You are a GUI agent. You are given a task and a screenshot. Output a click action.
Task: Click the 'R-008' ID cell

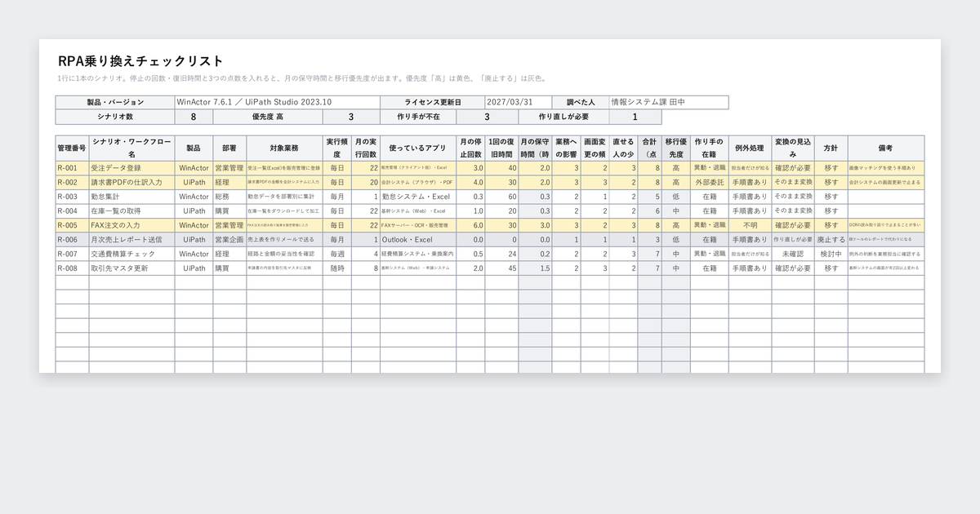72,268
